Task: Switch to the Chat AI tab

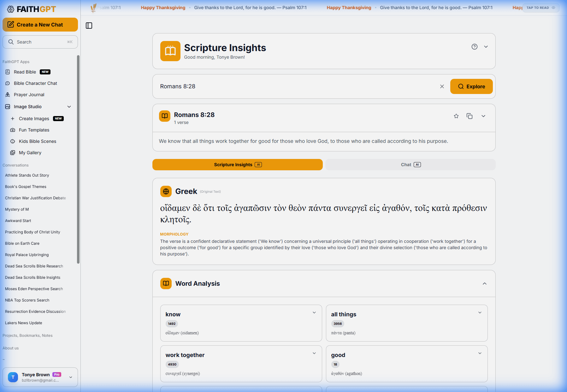Action: tap(410, 165)
